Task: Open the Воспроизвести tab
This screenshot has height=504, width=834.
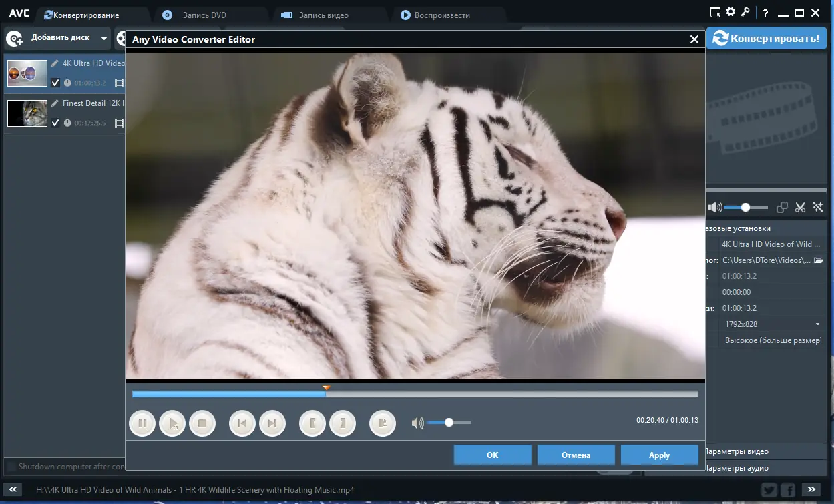Action: point(442,15)
